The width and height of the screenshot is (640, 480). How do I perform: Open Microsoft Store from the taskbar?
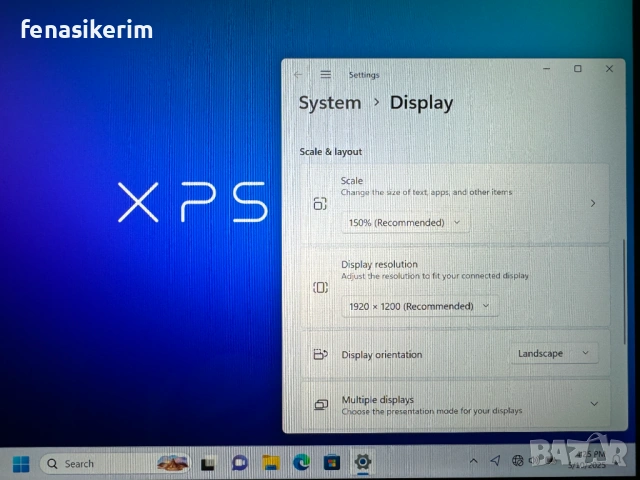point(332,463)
